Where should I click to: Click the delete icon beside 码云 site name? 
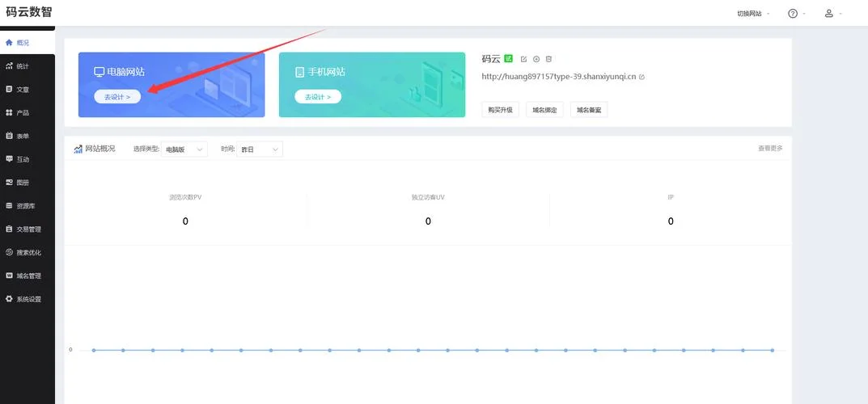[548, 59]
